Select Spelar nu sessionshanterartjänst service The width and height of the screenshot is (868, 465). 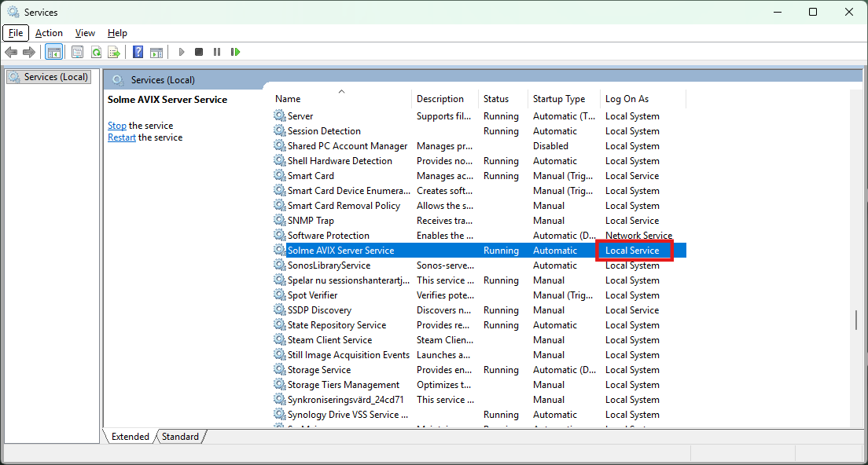click(x=349, y=280)
